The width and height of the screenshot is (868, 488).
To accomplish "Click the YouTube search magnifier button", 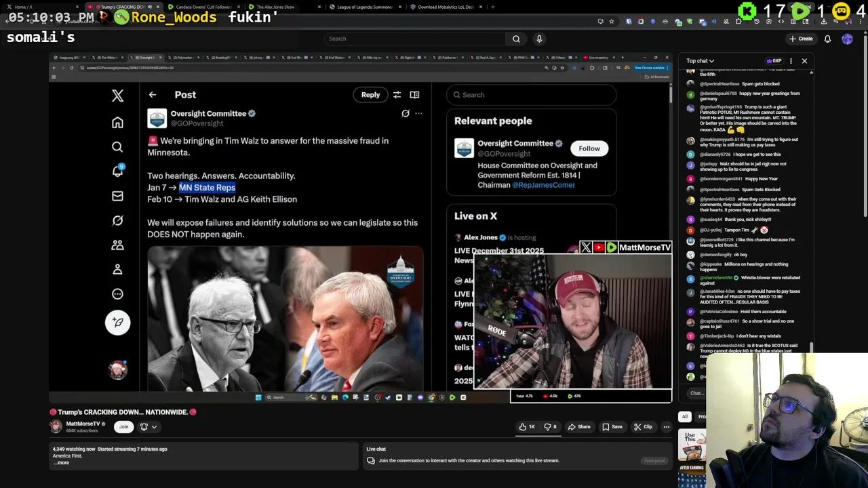I will (x=516, y=39).
